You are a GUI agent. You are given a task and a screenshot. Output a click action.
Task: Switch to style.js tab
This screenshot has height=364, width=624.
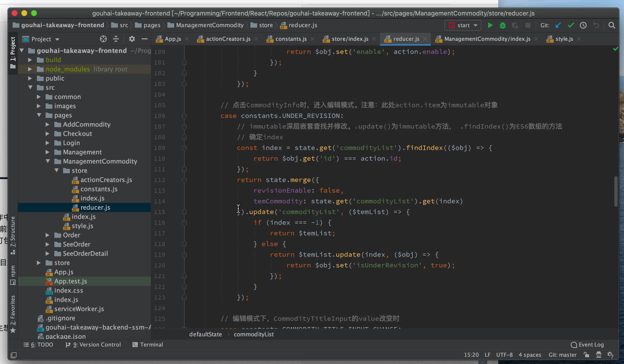(564, 39)
